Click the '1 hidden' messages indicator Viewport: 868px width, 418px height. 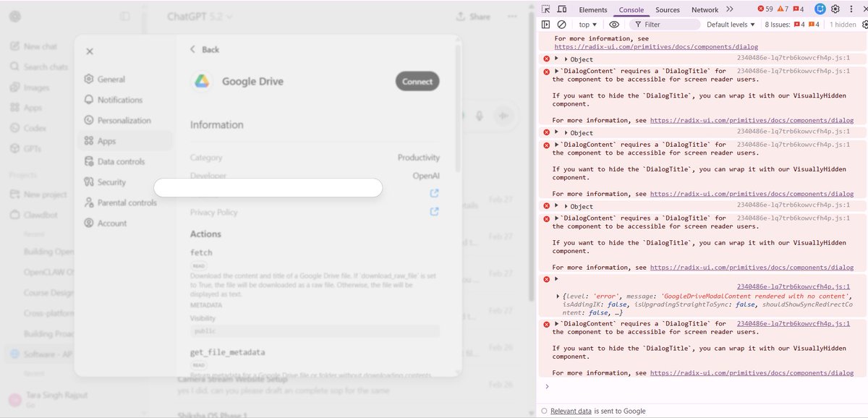(843, 25)
